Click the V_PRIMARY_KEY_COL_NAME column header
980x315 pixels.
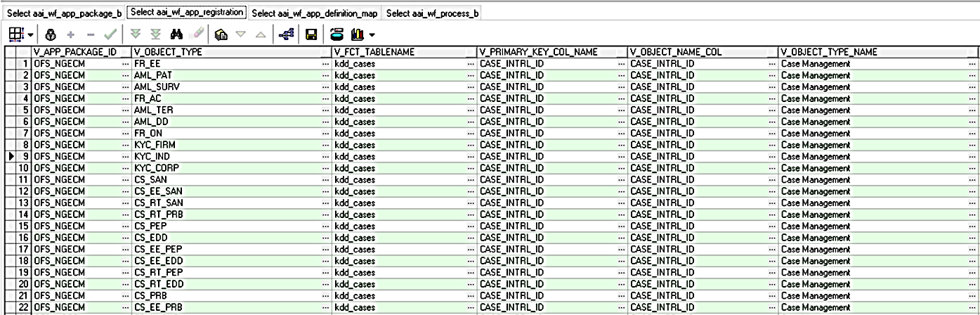tap(552, 52)
